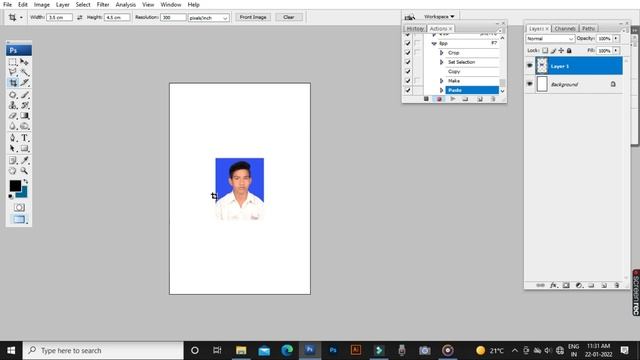Open the Fill slider arrow
Screen dimensions: 640x360
pyautogui.click(x=616, y=51)
